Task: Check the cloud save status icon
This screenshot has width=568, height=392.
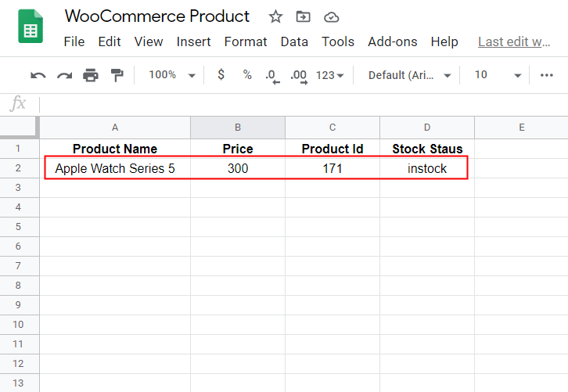Action: 331,17
